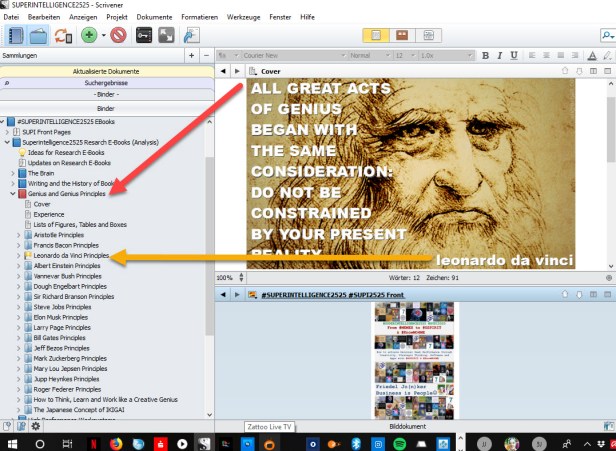Click the Aktualisierte Dokumente collection header
Viewport: 616px width, 451px height.
[105, 73]
